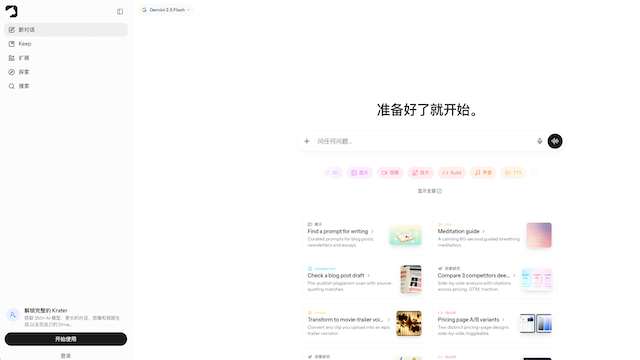Screen dimensions: 640x360
Task: Open Explore (探索) in the sidebar
Action: 66,72
